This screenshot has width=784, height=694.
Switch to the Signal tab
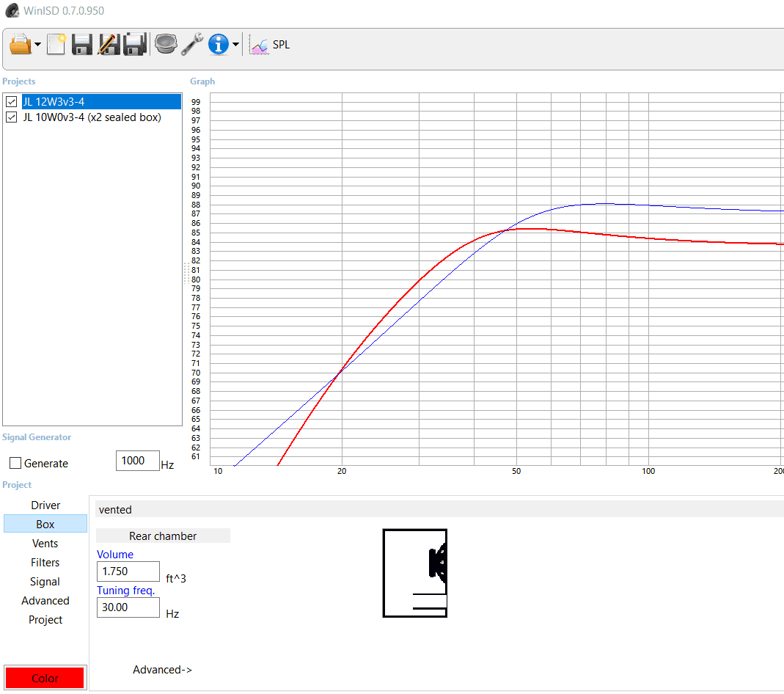click(x=45, y=582)
